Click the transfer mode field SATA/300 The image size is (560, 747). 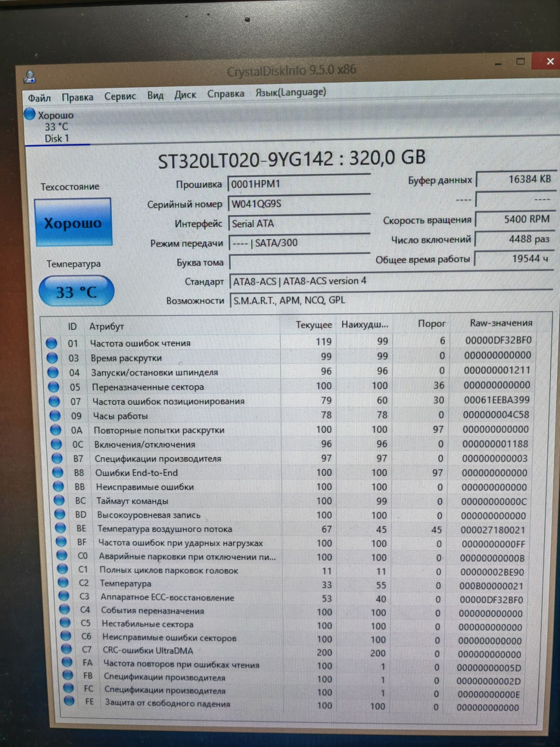(x=299, y=243)
